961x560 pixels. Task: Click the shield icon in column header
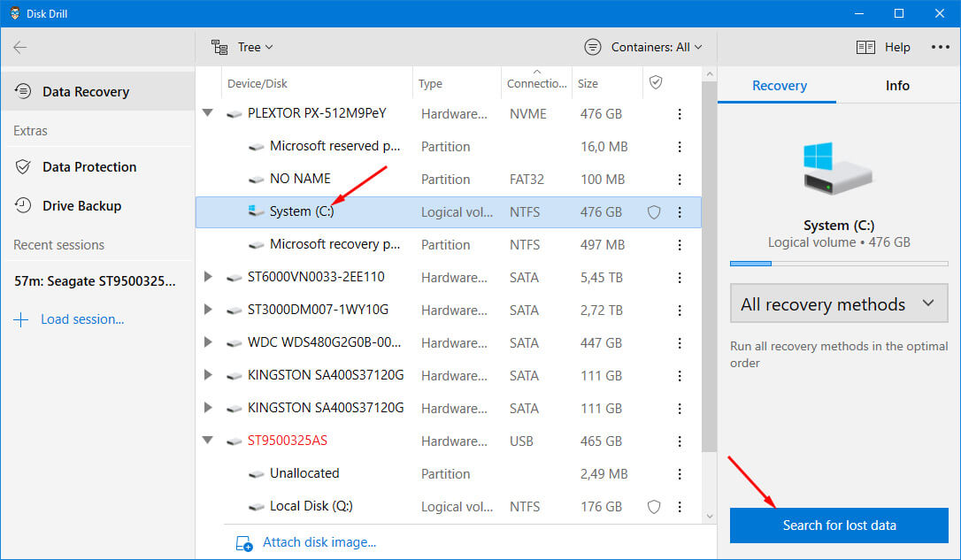656,82
